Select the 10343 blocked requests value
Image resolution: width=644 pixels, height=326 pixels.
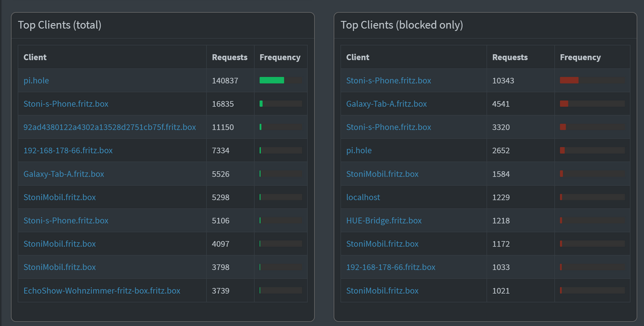[x=503, y=80]
